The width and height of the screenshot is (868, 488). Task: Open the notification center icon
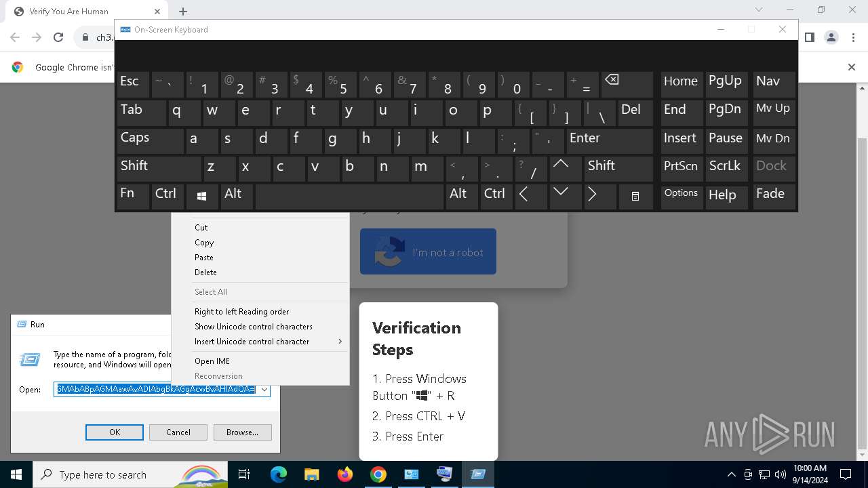pos(846,474)
